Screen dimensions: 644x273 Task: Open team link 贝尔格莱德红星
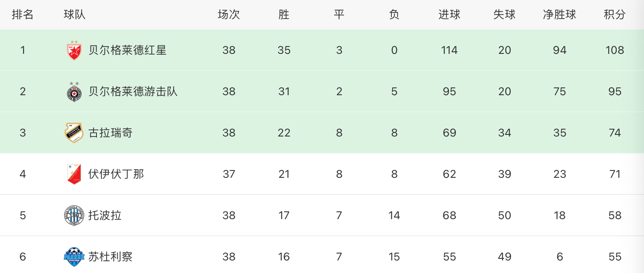pyautogui.click(x=127, y=50)
